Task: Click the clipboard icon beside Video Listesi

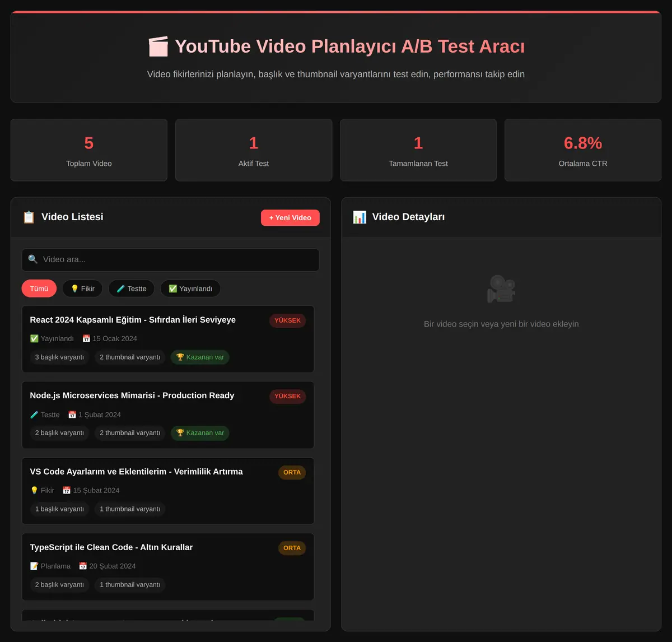Action: (x=29, y=217)
